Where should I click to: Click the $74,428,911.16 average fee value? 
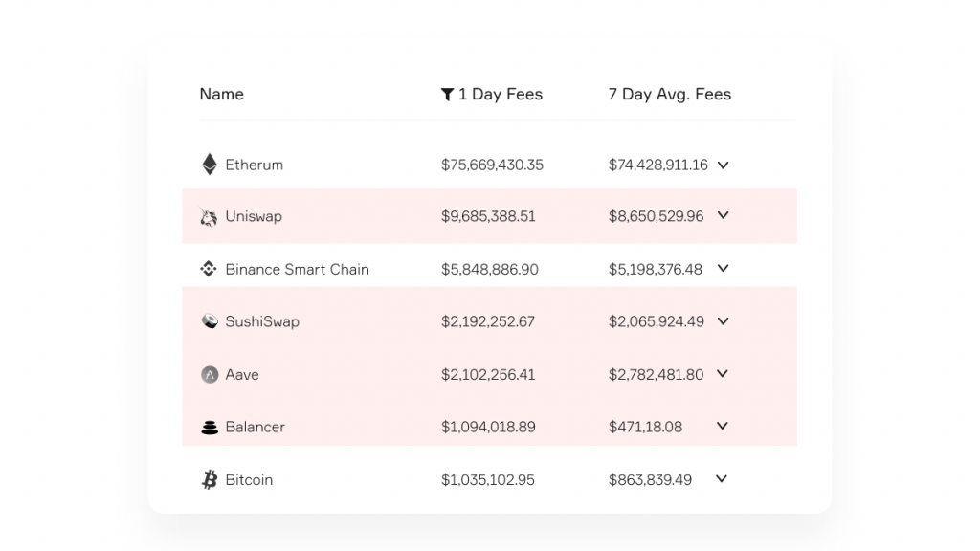(658, 165)
